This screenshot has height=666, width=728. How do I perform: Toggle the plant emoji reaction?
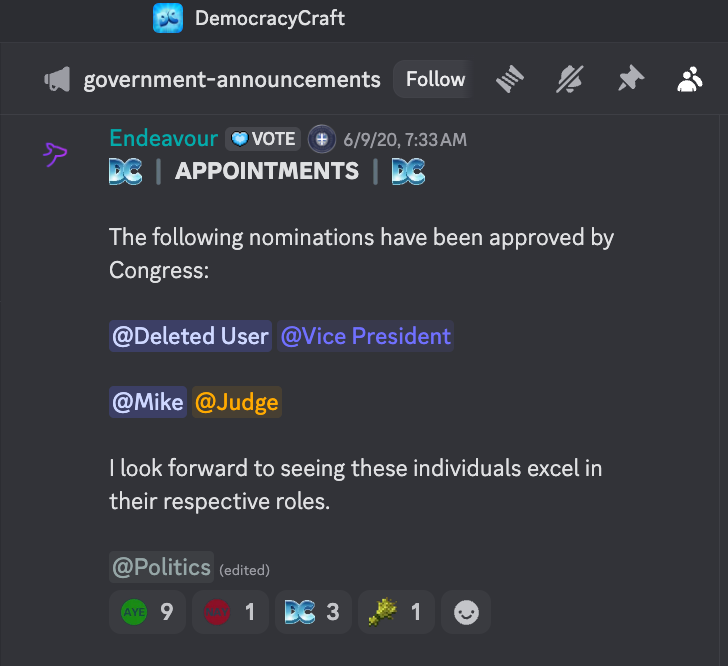(396, 612)
